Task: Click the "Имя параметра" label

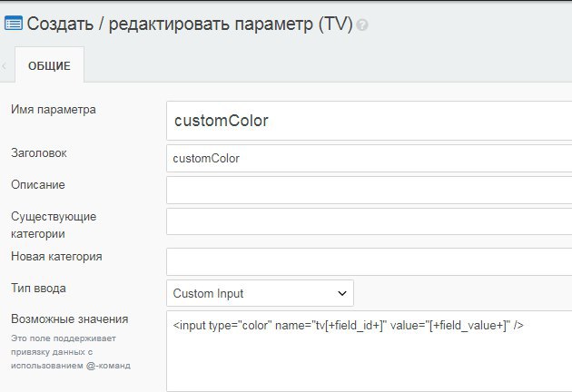Action: [x=53, y=110]
